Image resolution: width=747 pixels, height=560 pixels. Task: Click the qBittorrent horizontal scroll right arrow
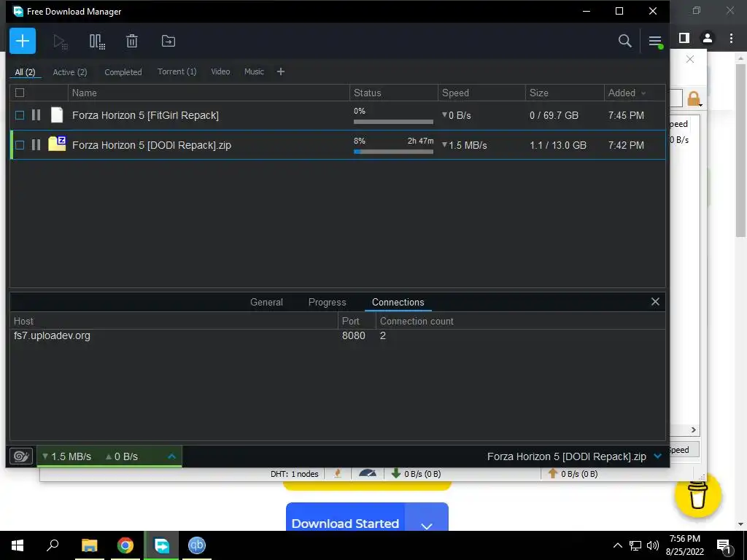[693, 429]
